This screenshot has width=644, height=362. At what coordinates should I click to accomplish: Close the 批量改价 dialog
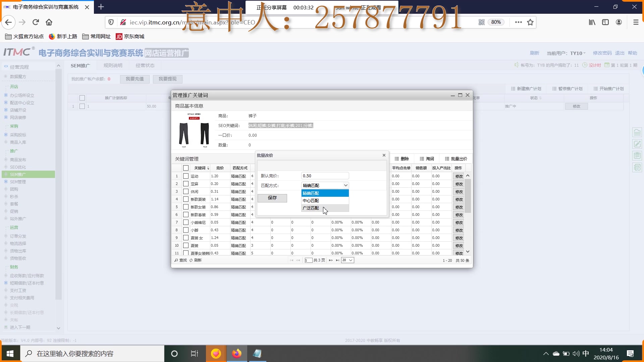(x=384, y=155)
